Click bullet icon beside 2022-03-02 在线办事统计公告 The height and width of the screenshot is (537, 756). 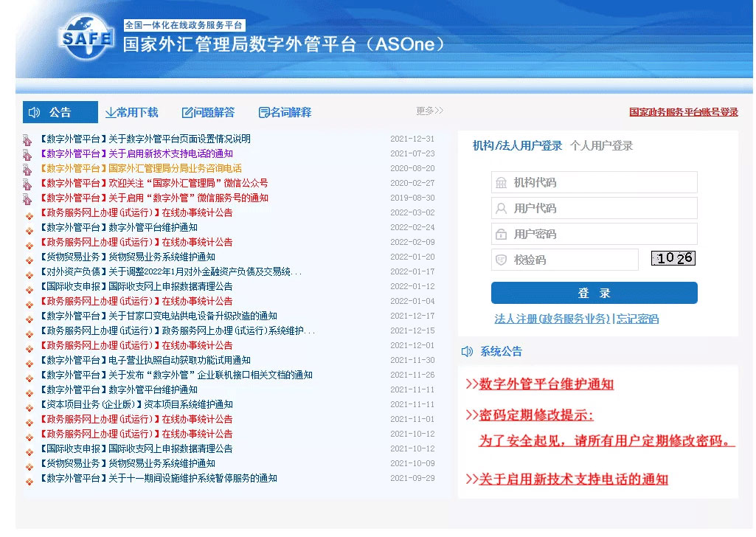(x=30, y=216)
